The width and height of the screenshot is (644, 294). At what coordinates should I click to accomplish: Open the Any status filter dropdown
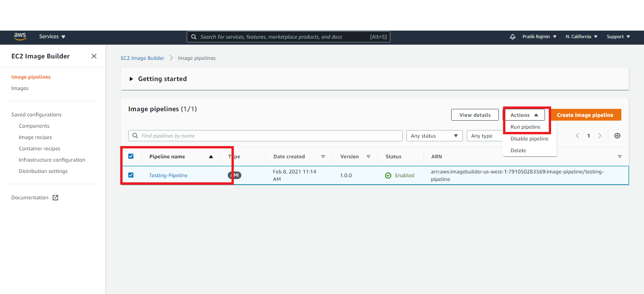point(434,136)
